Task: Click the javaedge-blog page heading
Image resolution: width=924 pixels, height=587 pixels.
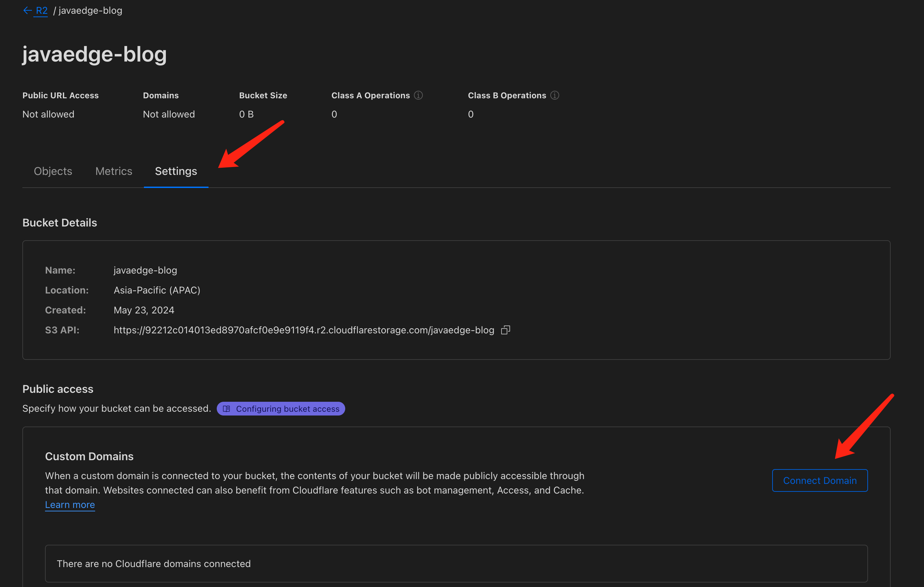Action: click(x=94, y=54)
